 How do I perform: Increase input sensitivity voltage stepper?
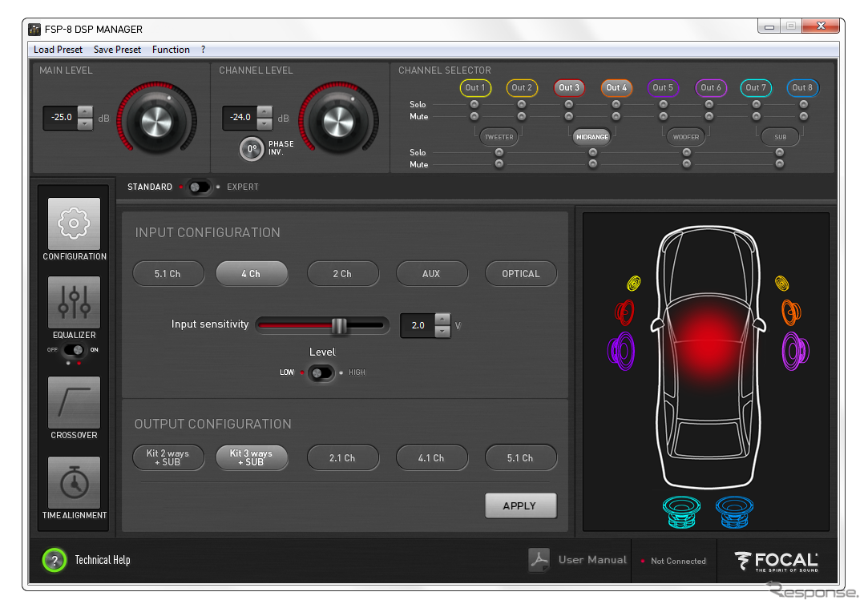click(x=442, y=319)
